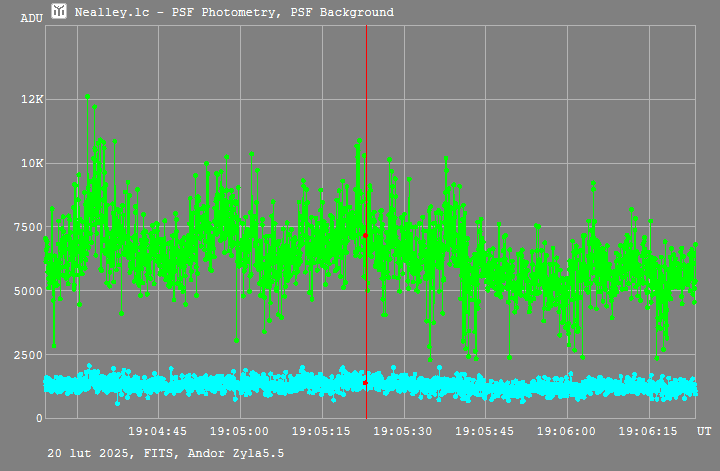Image resolution: width=720 pixels, height=471 pixels.
Task: Click the '19:05:30' time label
Action: pos(403,432)
